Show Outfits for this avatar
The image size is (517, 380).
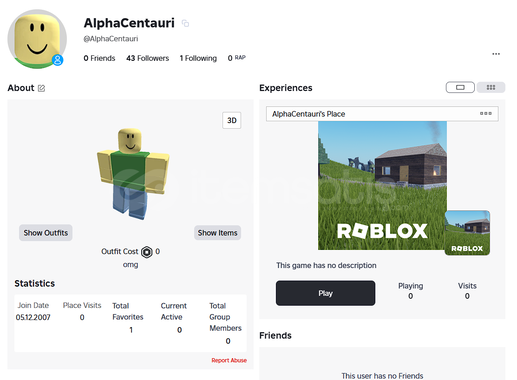(46, 233)
